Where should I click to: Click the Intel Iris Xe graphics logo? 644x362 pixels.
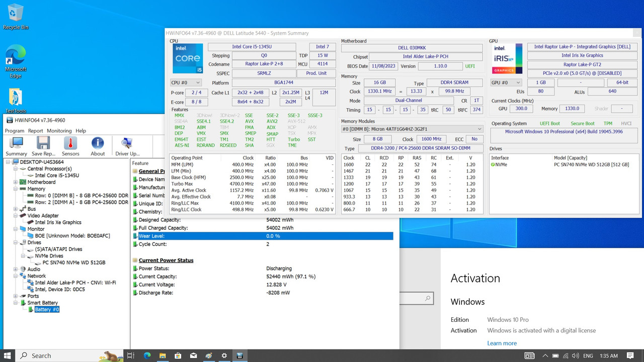507,59
